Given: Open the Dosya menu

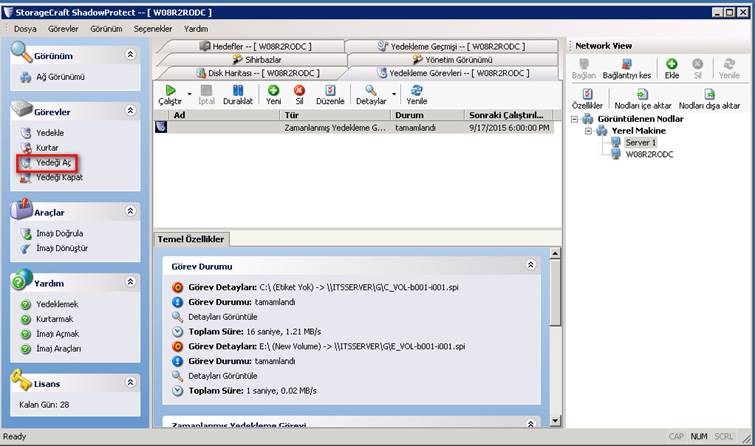Looking at the screenshot, I should [x=25, y=29].
